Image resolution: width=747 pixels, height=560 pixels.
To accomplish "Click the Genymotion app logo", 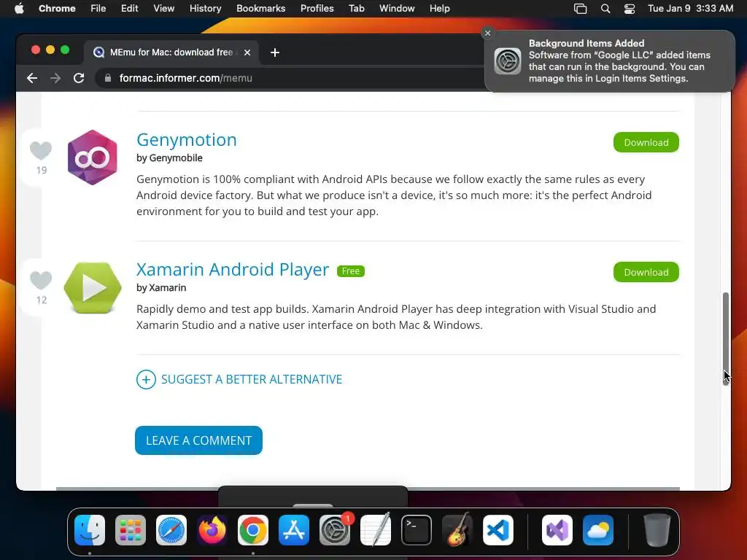I will coord(93,157).
